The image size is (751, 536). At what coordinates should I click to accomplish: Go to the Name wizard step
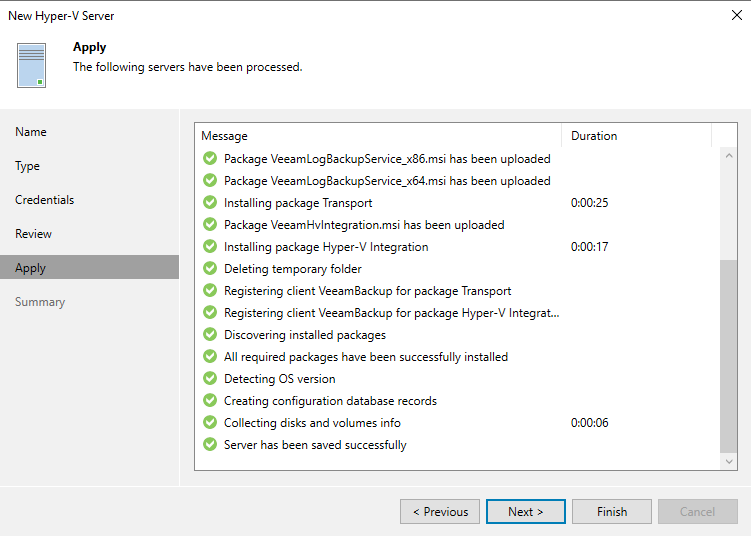pyautogui.click(x=31, y=132)
